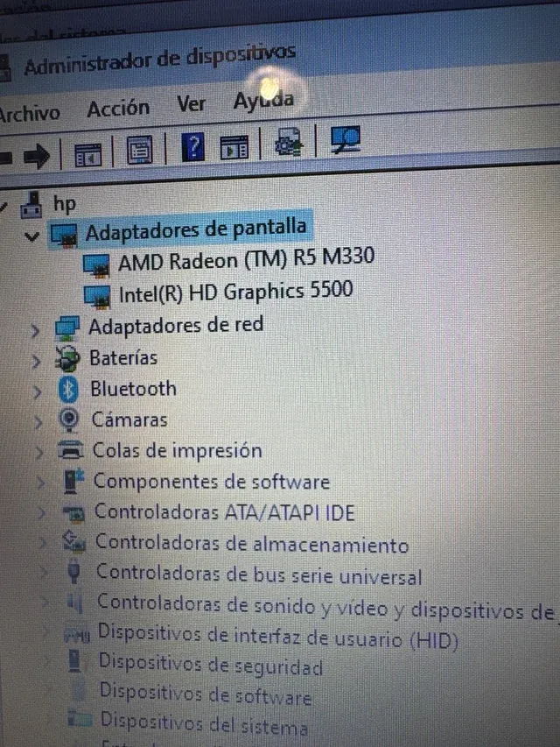560x747 pixels.
Task: Click the blue question mark help icon
Action: (x=192, y=147)
